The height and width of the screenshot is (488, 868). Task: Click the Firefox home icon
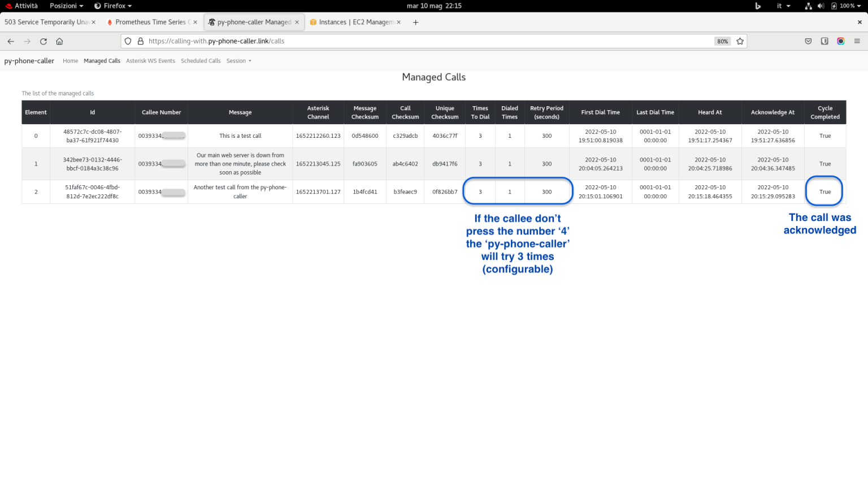coord(59,41)
